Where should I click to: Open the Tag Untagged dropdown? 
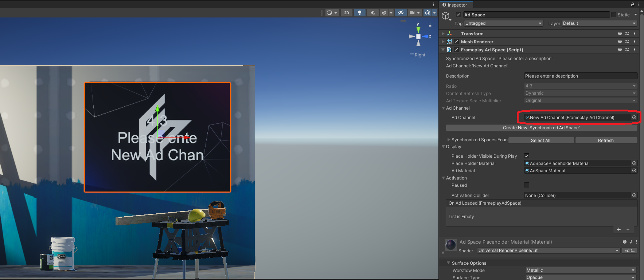(504, 23)
